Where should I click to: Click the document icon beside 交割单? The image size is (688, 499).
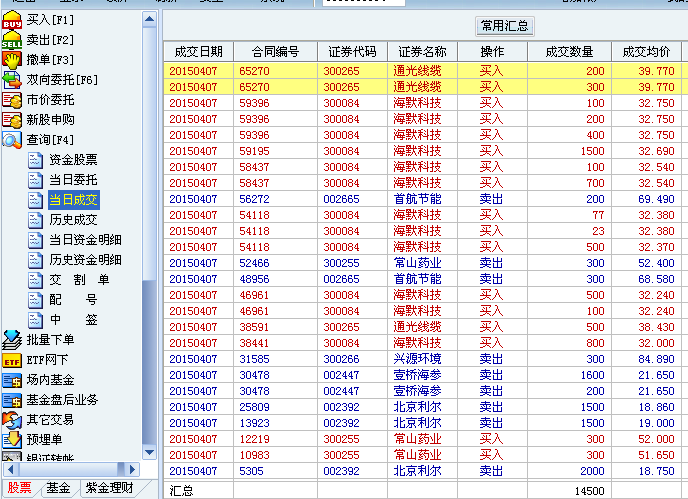(x=35, y=280)
